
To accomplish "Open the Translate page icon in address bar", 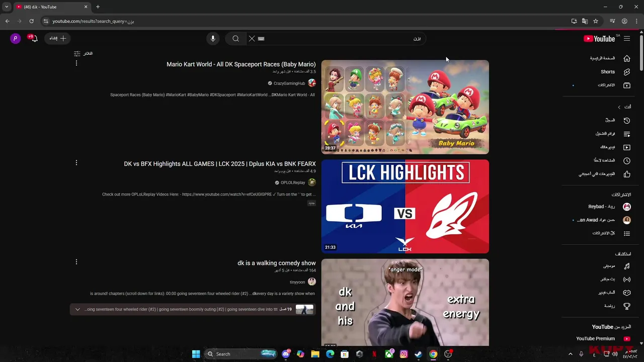I will (x=585, y=21).
